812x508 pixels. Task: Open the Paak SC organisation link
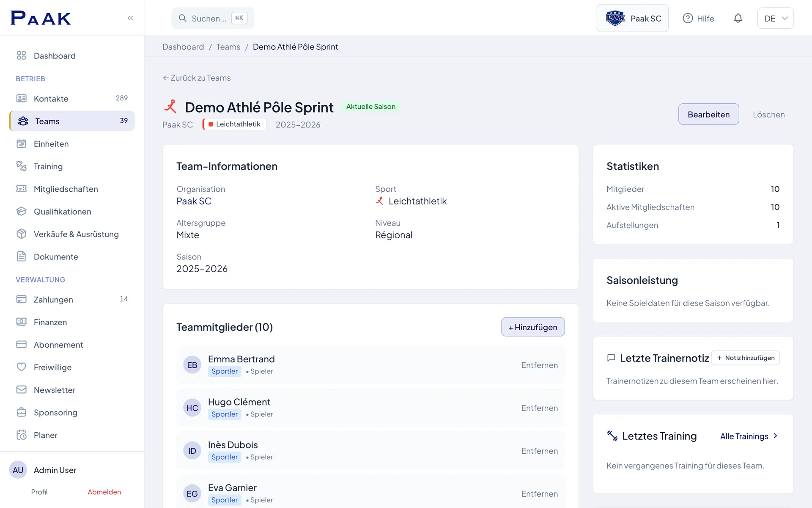point(194,201)
